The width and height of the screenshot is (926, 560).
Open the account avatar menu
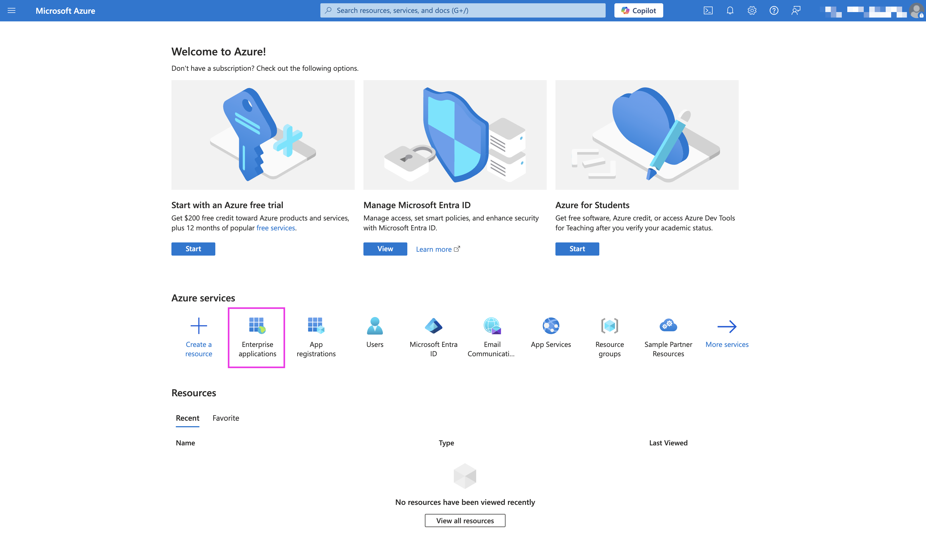point(916,10)
